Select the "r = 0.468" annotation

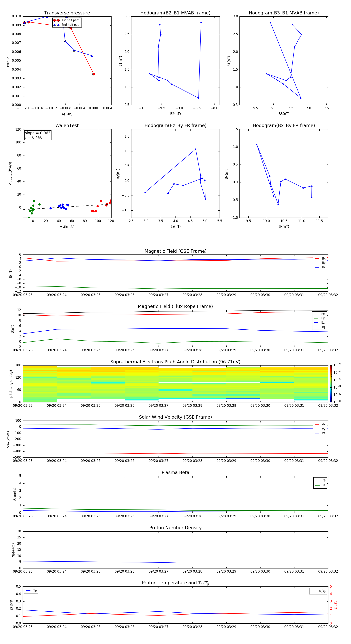coord(34,137)
